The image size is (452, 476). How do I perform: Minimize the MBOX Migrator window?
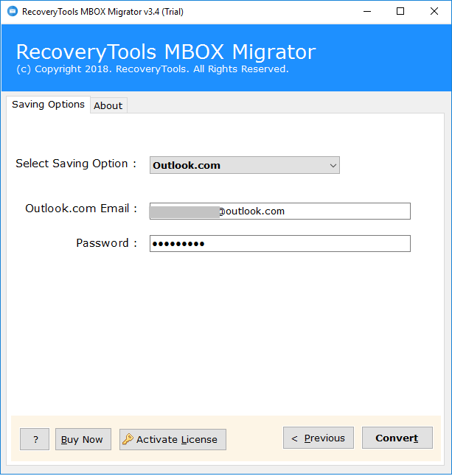coord(367,12)
